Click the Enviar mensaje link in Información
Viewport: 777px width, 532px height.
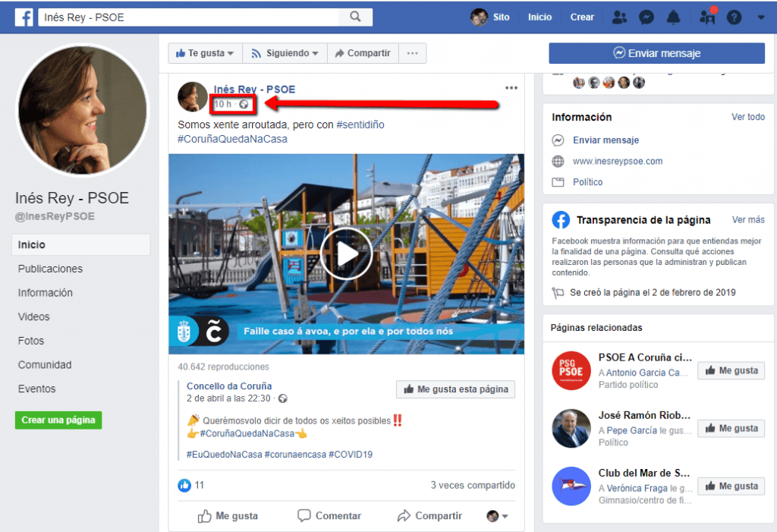coord(606,140)
